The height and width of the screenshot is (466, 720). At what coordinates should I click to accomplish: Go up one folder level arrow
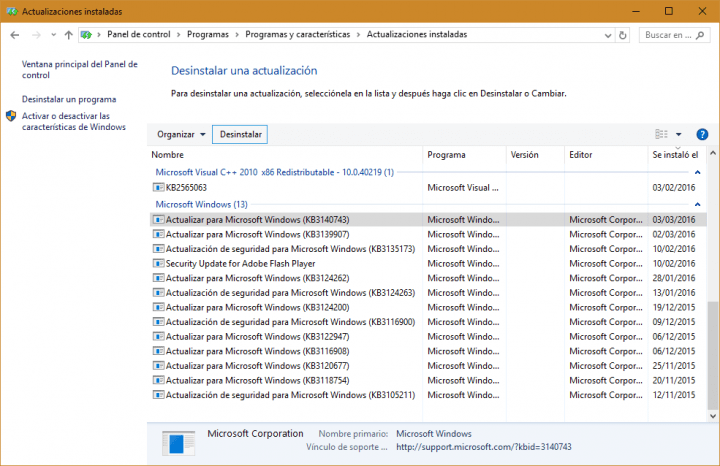point(68,35)
